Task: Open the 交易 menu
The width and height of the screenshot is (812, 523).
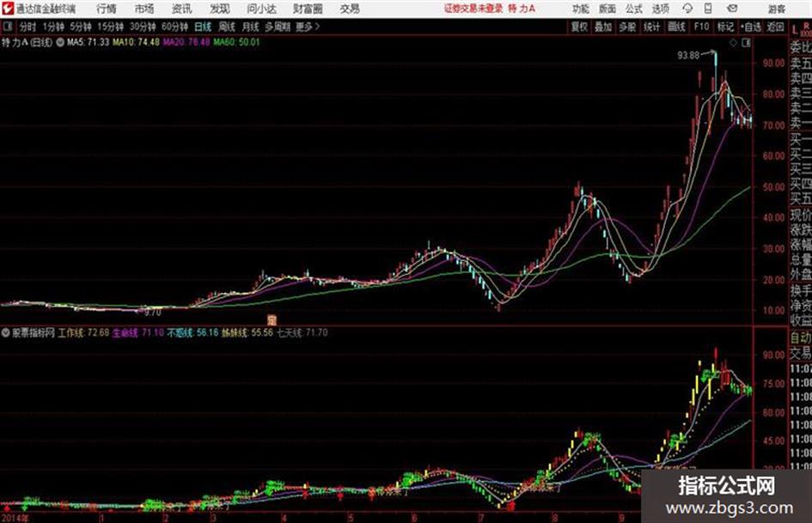Action: pyautogui.click(x=350, y=9)
